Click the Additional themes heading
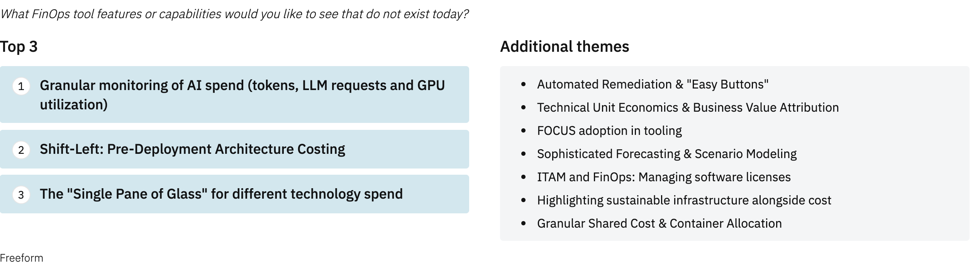 pyautogui.click(x=565, y=47)
